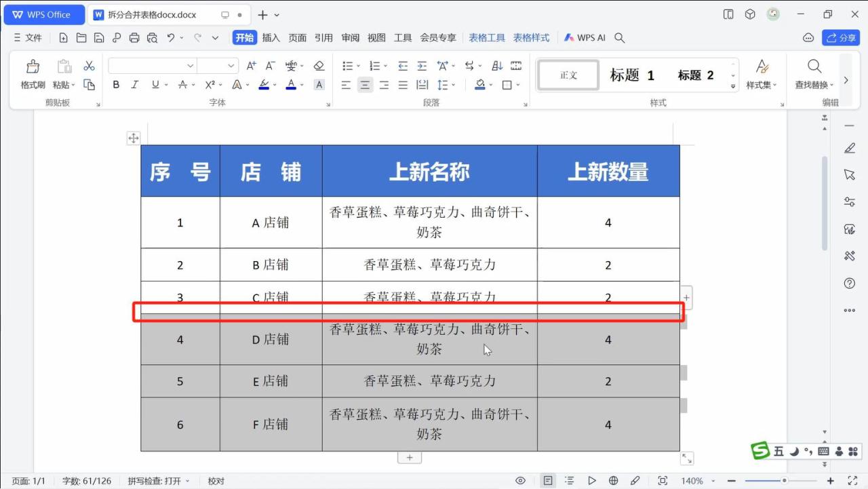Screen dimensions: 868x489
Task: Open the font name dropdown
Action: 191,66
